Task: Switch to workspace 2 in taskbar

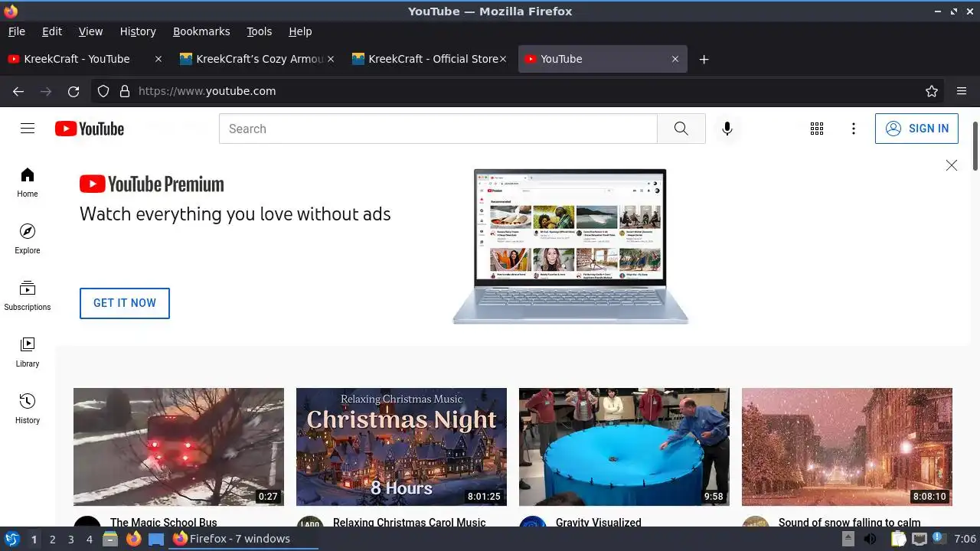Action: pyautogui.click(x=52, y=539)
